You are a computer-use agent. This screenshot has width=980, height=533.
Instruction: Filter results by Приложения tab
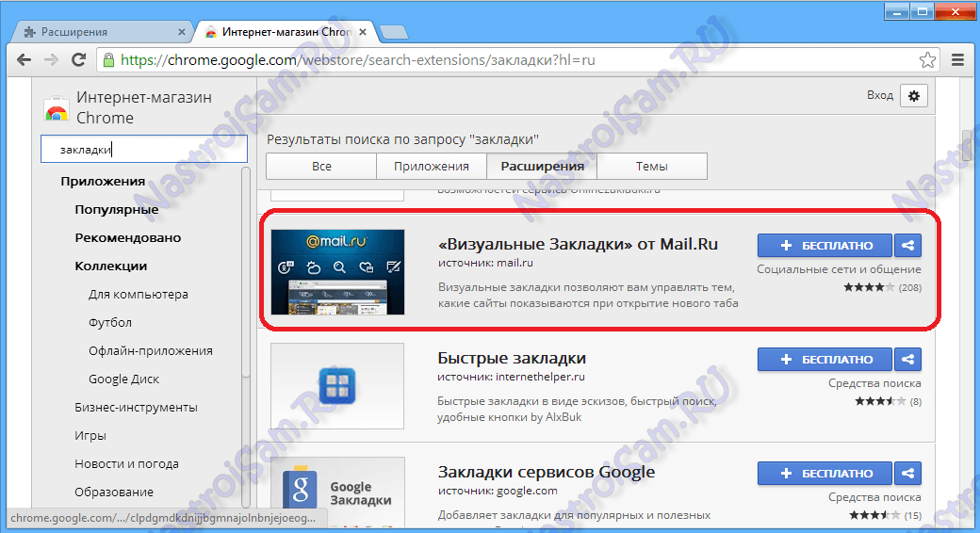click(432, 167)
